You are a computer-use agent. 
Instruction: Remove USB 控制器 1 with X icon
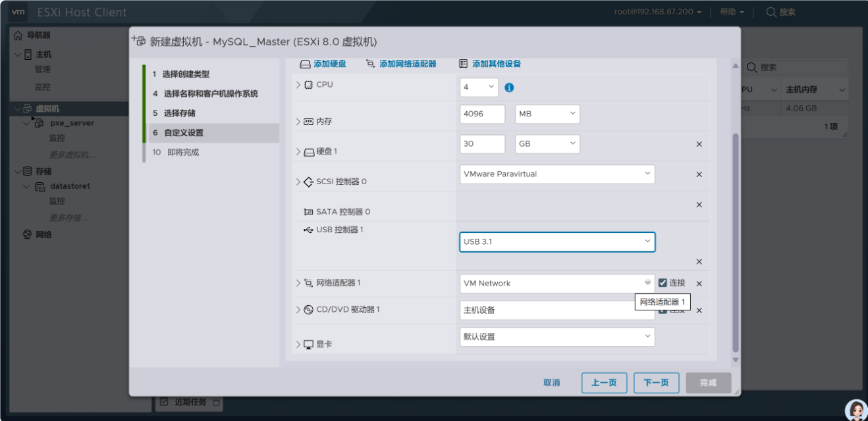[699, 262]
